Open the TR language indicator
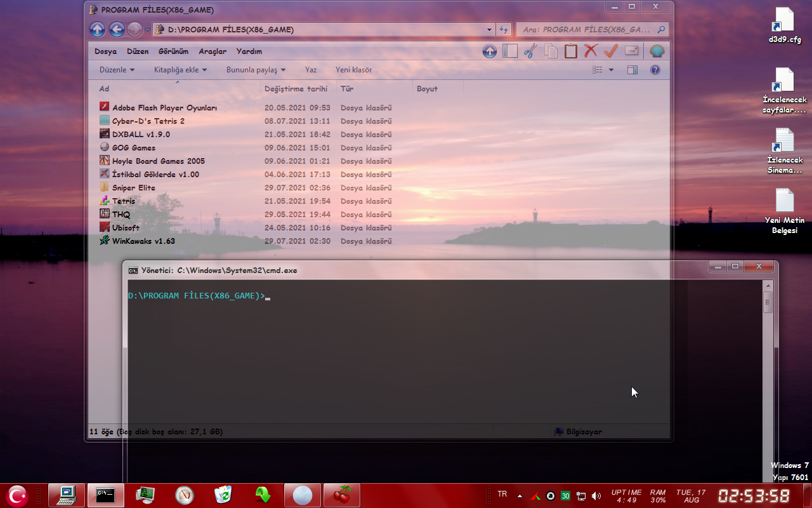This screenshot has height=508, width=812. (502, 494)
